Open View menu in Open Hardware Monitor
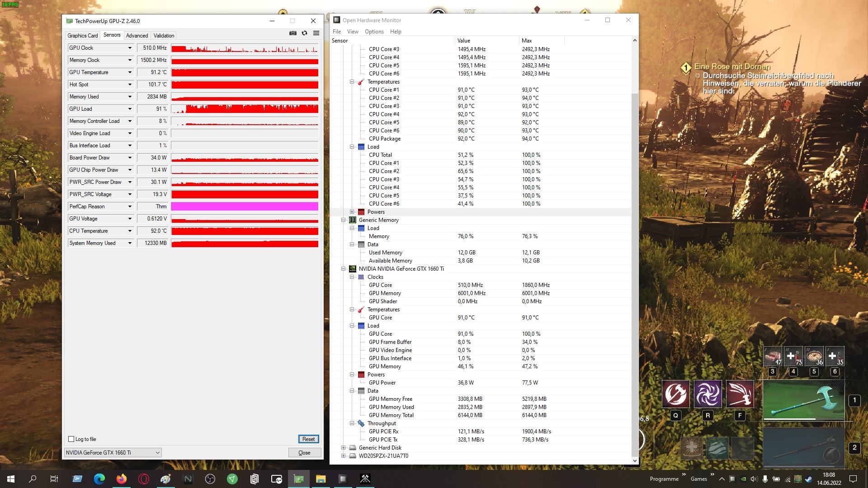 click(353, 32)
